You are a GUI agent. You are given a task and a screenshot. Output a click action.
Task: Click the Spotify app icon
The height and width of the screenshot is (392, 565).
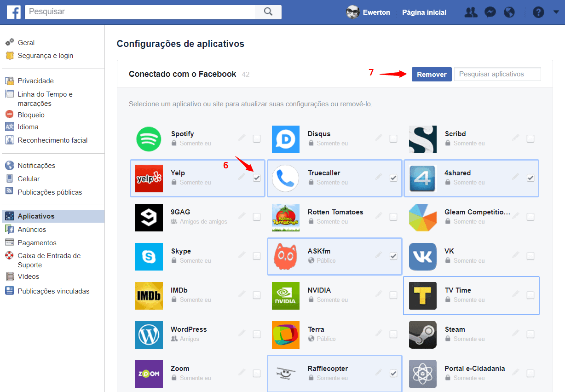[149, 139]
